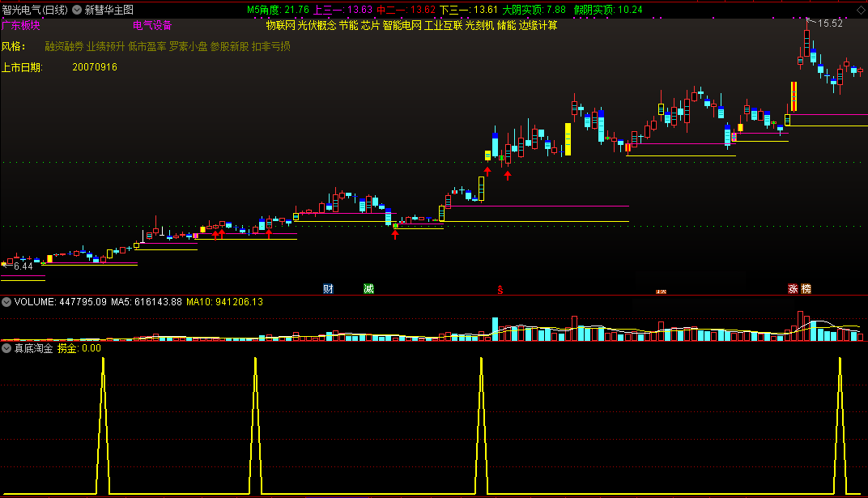Click the orange 榜 info marker
Screen dimensions: 868x498
click(806, 289)
